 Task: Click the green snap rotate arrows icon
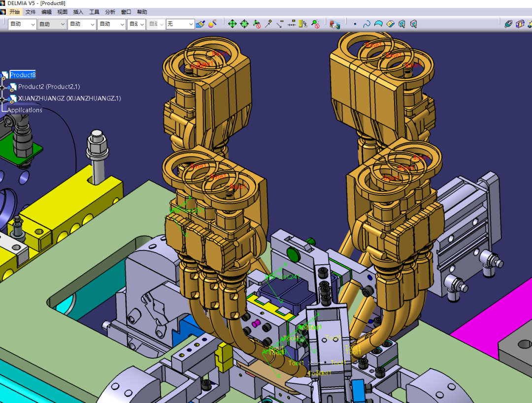click(x=244, y=24)
